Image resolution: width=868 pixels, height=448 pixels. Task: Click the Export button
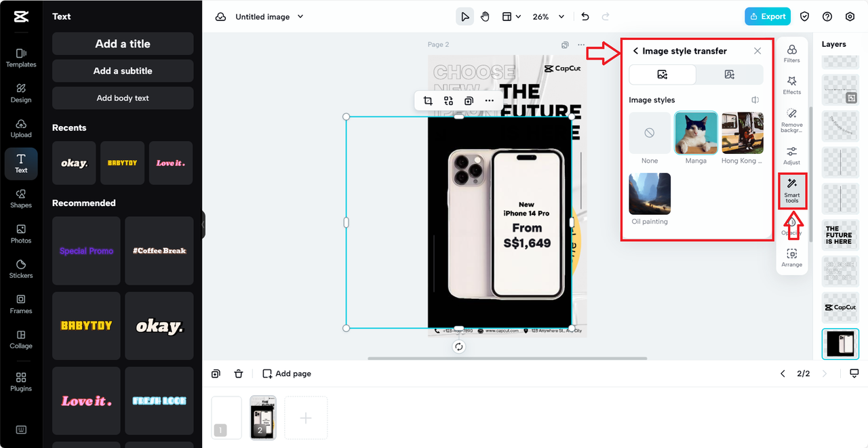pyautogui.click(x=768, y=17)
